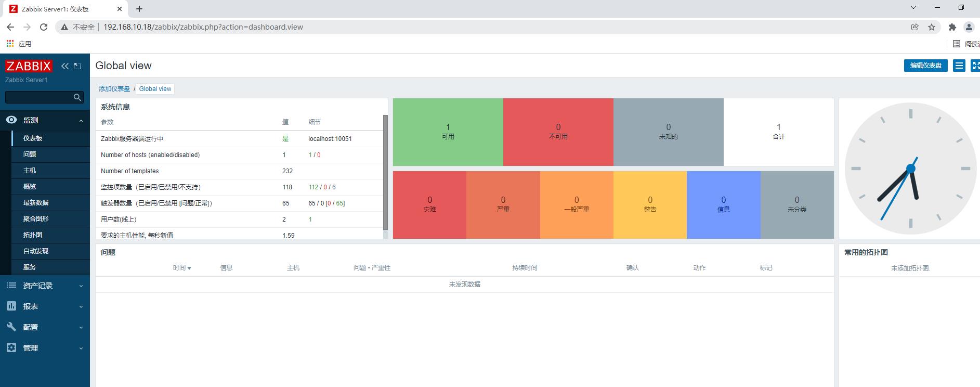
Task: Open 问题 in the sidebar
Action: pyautogui.click(x=50, y=154)
